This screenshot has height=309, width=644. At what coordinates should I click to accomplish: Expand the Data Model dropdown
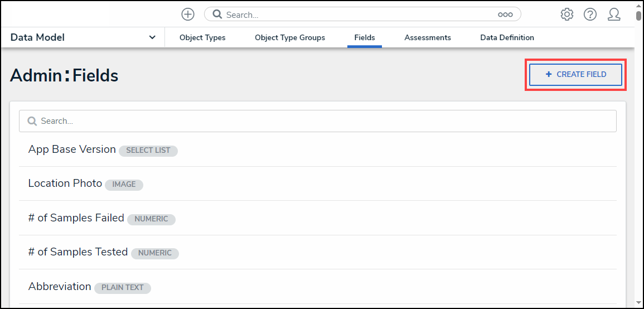152,37
